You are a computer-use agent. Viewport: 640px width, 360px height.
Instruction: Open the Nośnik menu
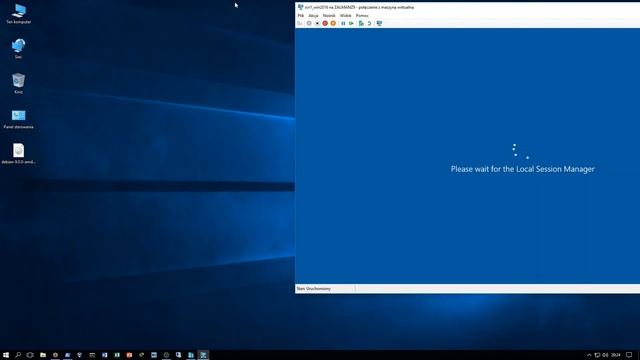tap(329, 16)
